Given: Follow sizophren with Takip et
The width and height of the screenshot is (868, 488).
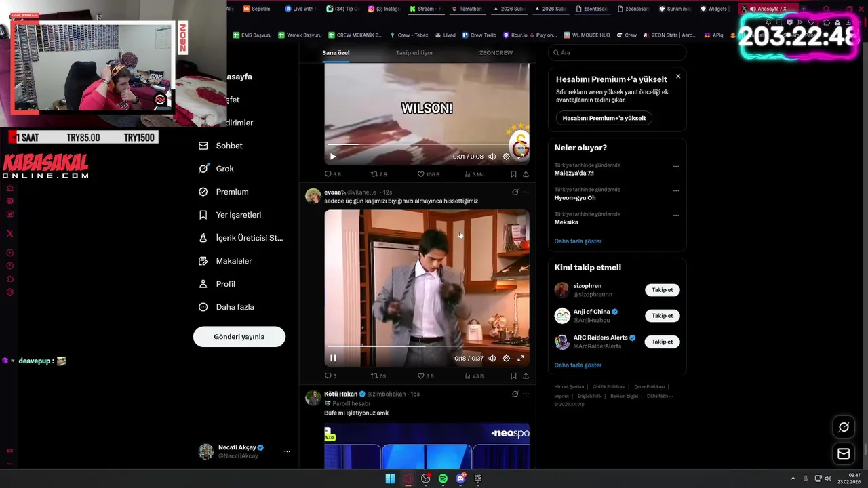Looking at the screenshot, I should tap(663, 290).
